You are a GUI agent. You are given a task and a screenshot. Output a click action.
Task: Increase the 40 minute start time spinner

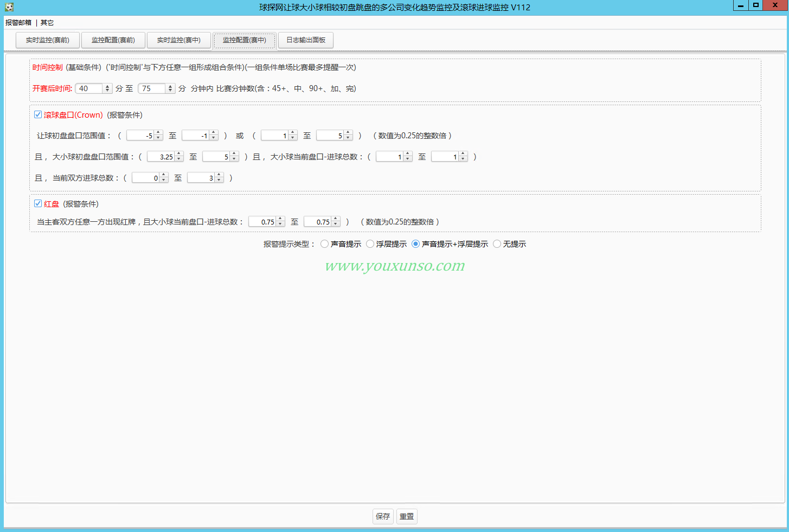pos(107,86)
